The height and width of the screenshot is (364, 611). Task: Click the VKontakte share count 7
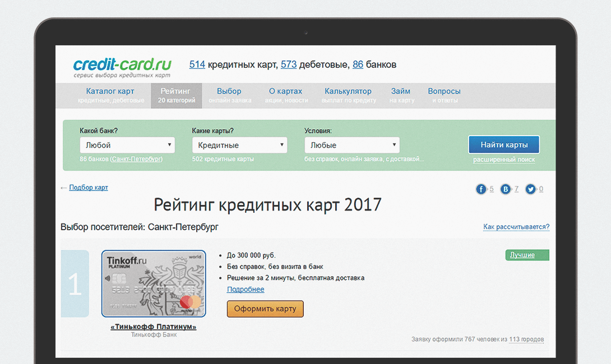(x=516, y=189)
